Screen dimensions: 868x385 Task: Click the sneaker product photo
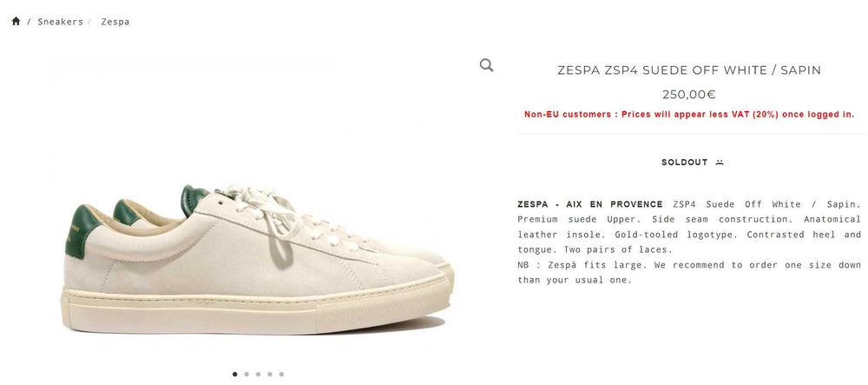[x=258, y=259]
